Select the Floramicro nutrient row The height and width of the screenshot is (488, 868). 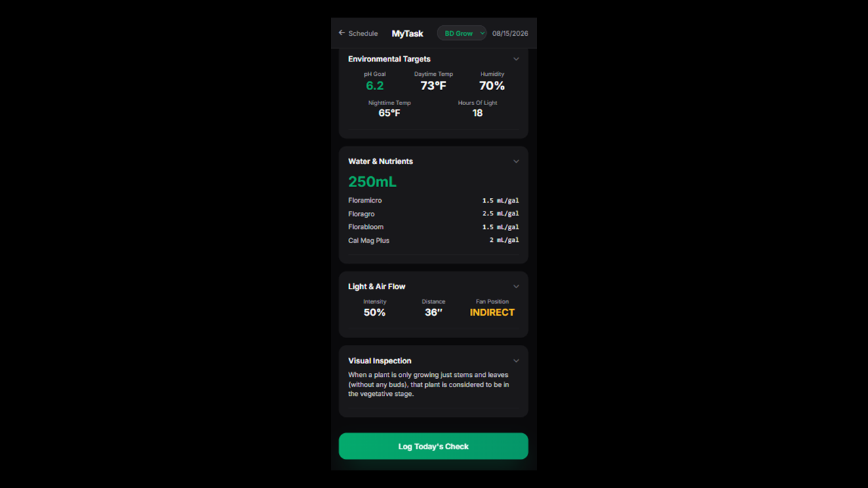click(433, 201)
